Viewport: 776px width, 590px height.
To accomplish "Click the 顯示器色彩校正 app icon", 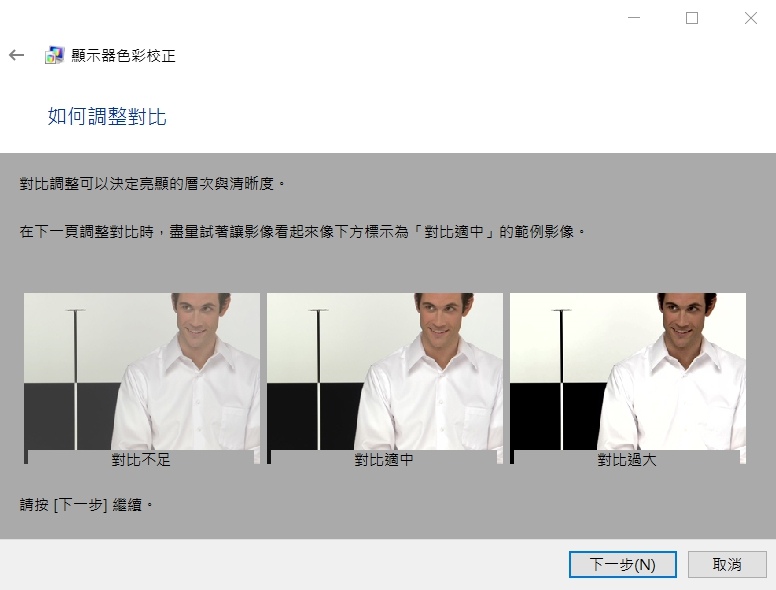I will (54, 55).
